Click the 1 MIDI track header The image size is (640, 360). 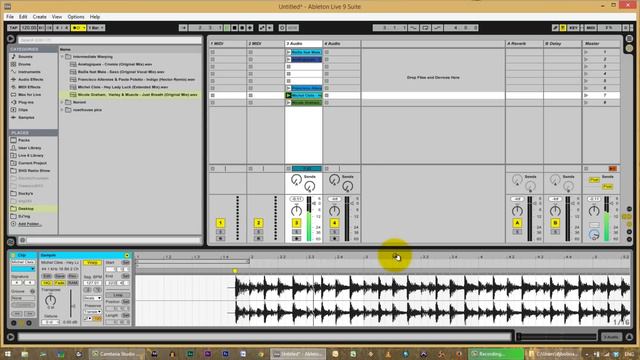227,43
